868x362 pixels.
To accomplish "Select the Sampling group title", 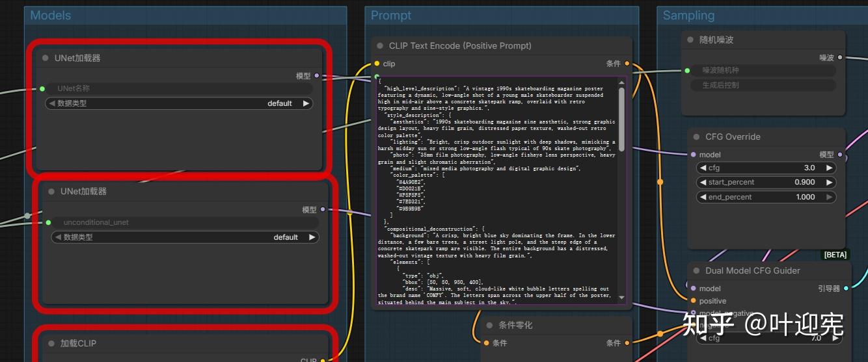I will [x=688, y=16].
